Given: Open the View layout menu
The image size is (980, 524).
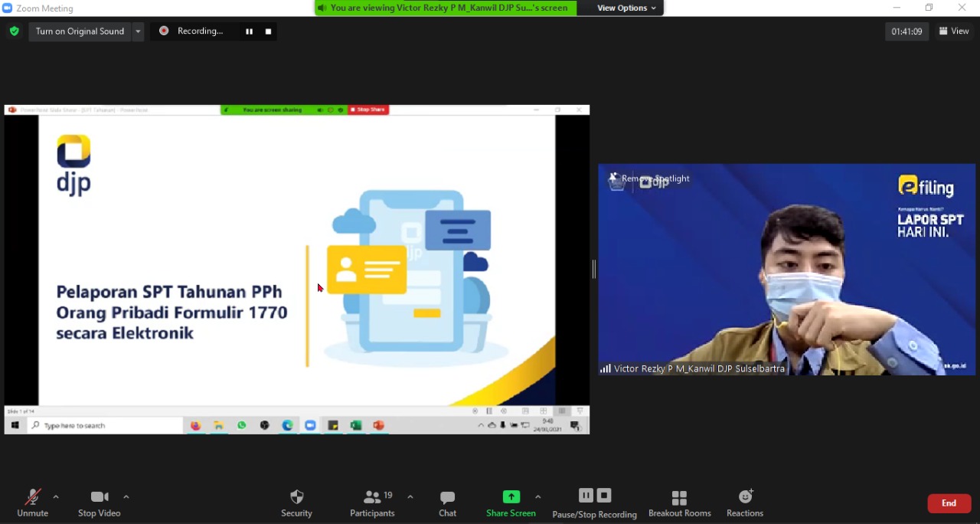Looking at the screenshot, I should click(x=954, y=31).
